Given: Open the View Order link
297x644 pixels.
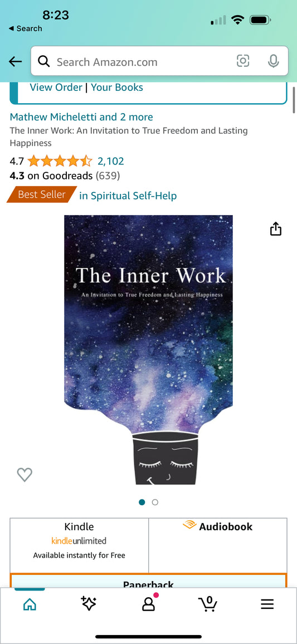Looking at the screenshot, I should pos(56,88).
